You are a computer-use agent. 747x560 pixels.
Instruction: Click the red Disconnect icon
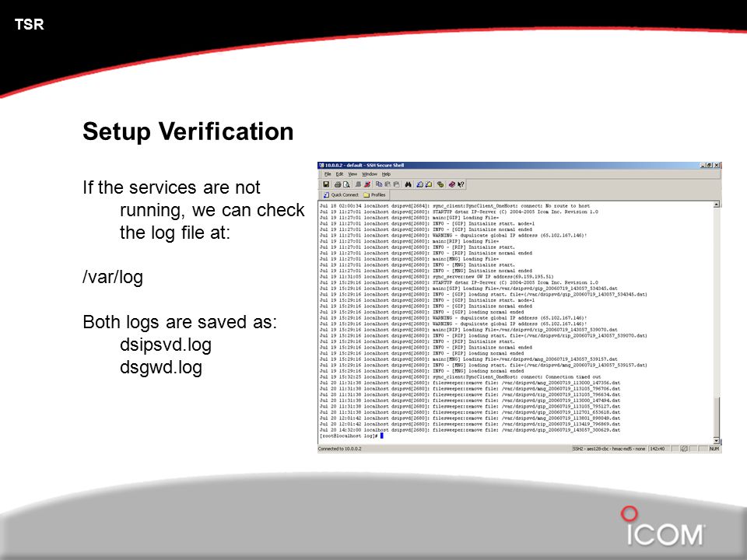coord(367,184)
